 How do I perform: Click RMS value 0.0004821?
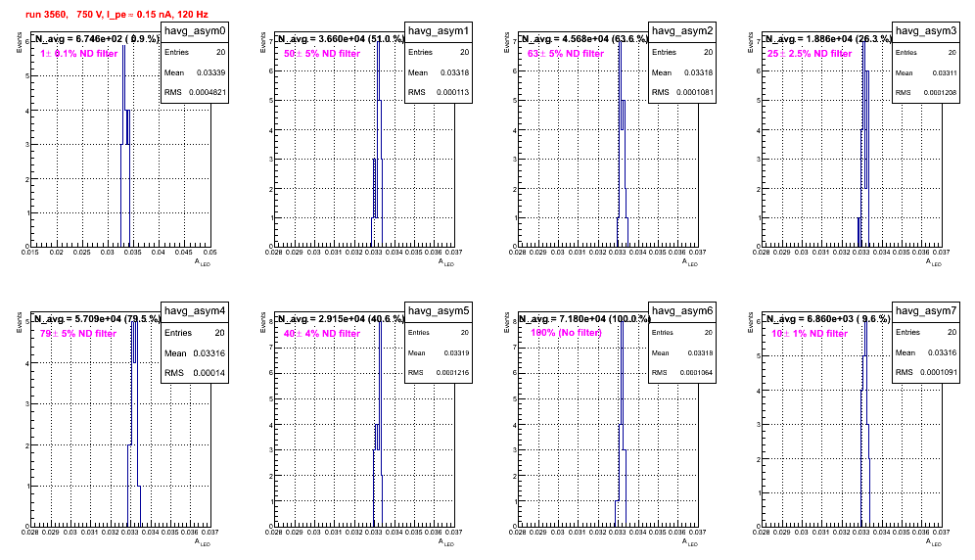pos(208,92)
